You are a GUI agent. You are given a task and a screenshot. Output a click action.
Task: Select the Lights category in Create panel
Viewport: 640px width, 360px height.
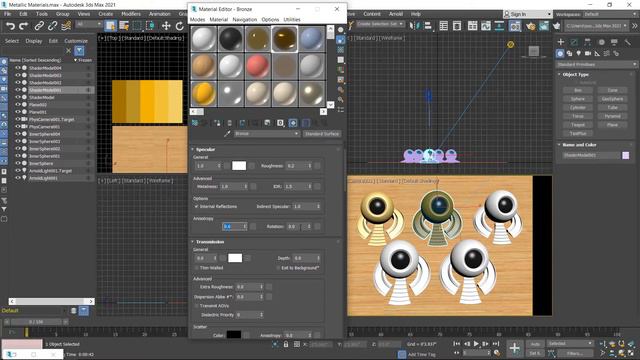click(578, 53)
